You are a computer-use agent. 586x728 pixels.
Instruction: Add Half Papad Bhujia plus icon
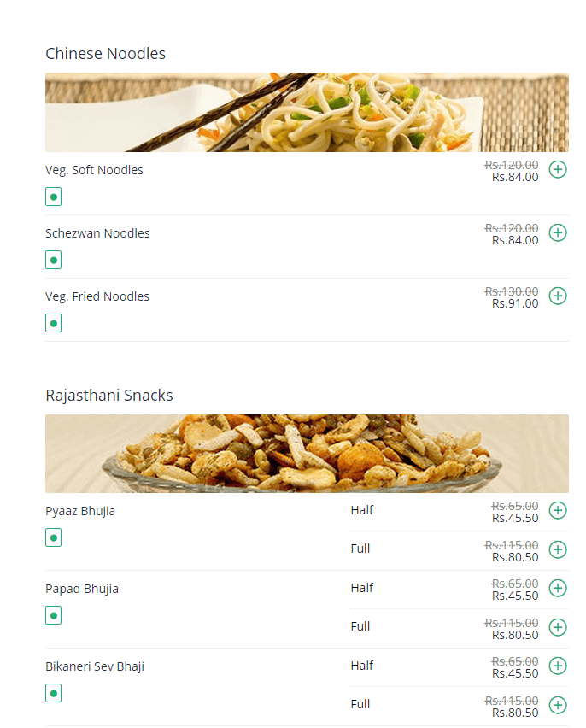click(558, 588)
